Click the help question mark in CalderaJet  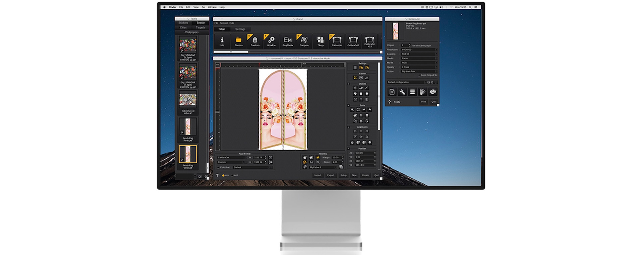[389, 102]
